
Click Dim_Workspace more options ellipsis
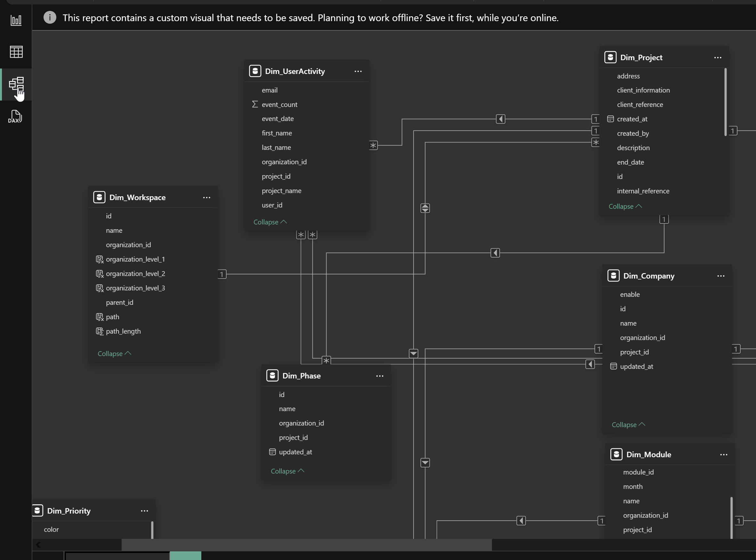pyautogui.click(x=206, y=198)
